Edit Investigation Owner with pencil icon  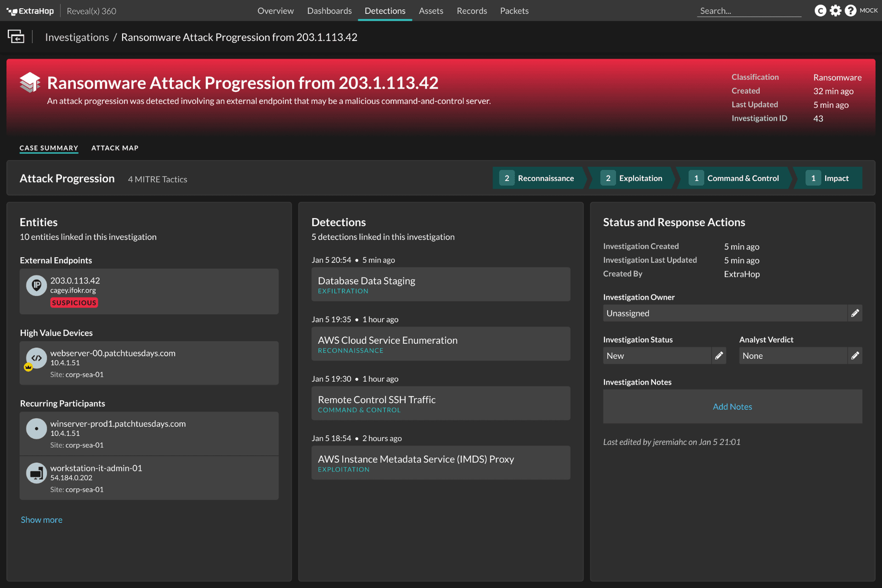[x=855, y=313]
